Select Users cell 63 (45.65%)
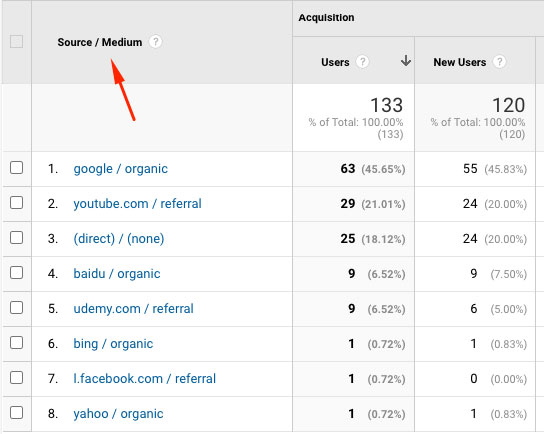The width and height of the screenshot is (544, 434). (x=373, y=169)
